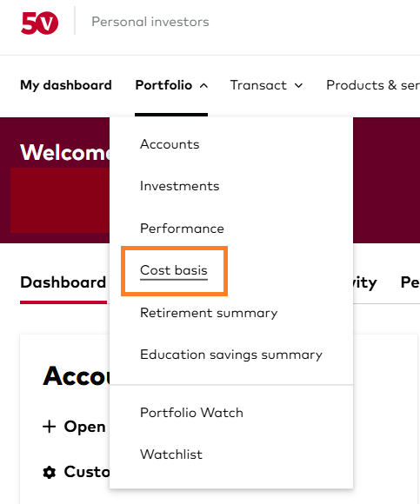The height and width of the screenshot is (504, 420).
Task: Collapse the Portfolio menu chevron
Action: tap(203, 86)
